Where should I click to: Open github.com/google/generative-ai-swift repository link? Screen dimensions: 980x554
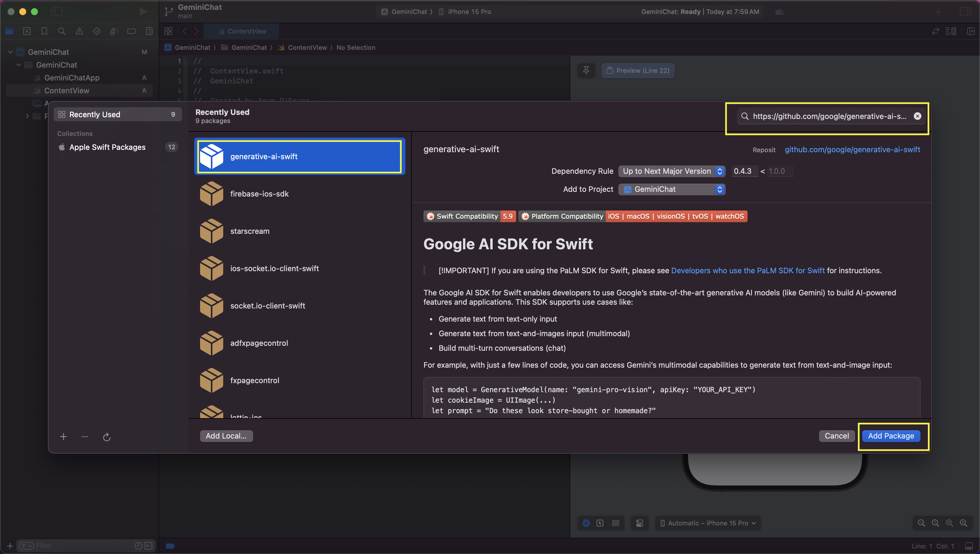coord(852,150)
